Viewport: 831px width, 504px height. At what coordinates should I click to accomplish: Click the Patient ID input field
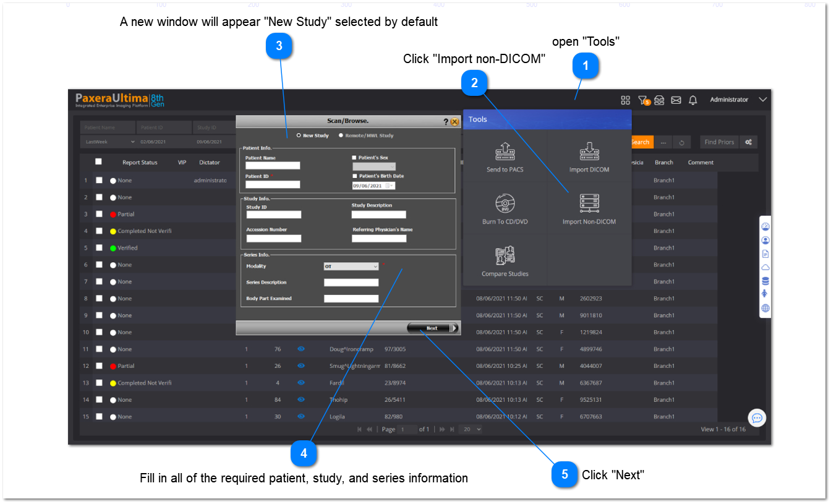tap(272, 184)
